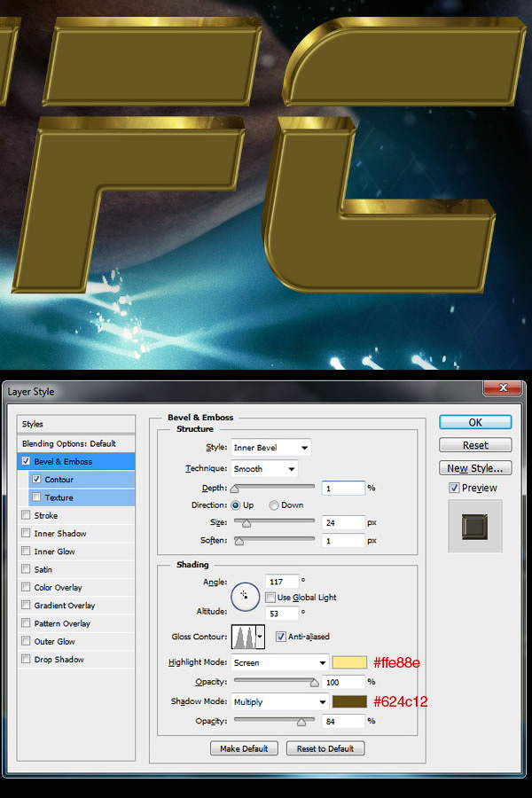
Task: Enable the Stroke checkbox
Action: (x=26, y=515)
